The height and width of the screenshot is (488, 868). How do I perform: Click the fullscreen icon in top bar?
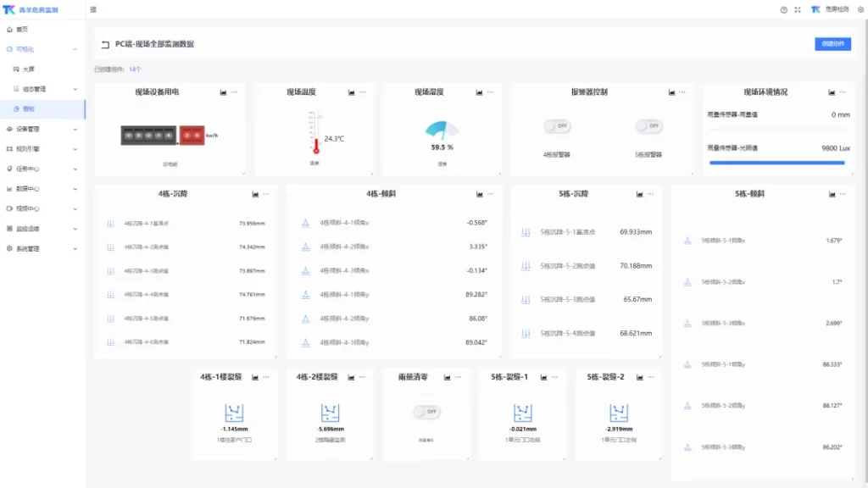pyautogui.click(x=798, y=9)
